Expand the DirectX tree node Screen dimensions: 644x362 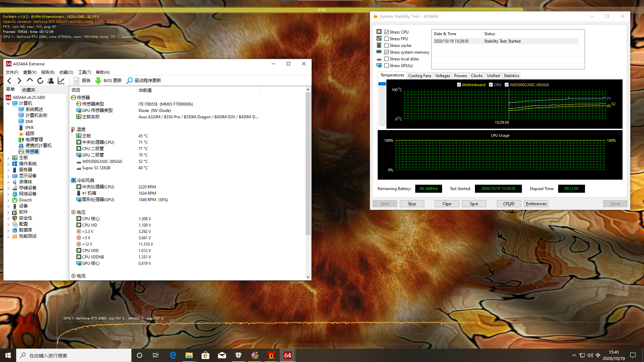[8, 200]
